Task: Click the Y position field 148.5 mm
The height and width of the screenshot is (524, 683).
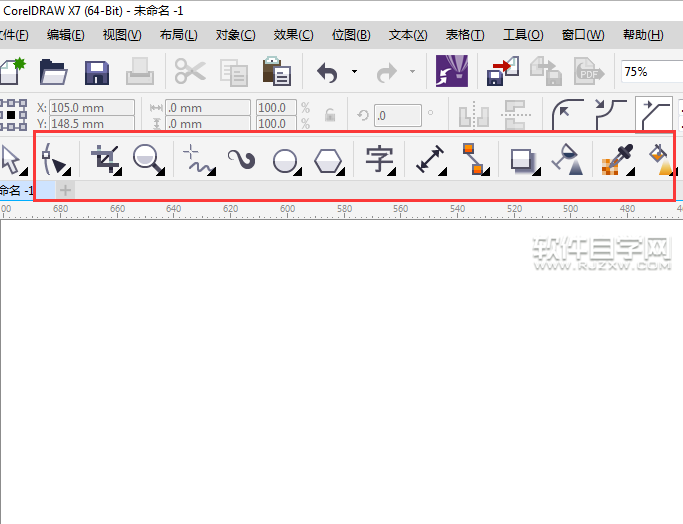Action: click(x=92, y=124)
